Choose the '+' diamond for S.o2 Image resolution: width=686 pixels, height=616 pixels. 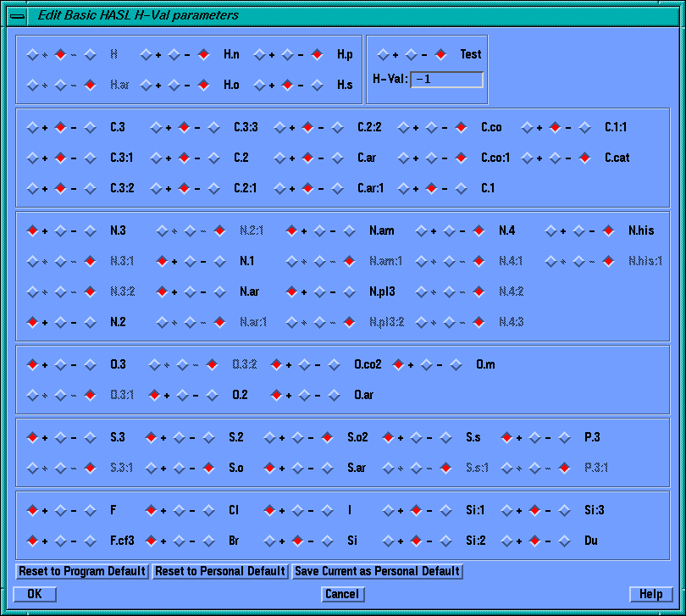click(269, 437)
